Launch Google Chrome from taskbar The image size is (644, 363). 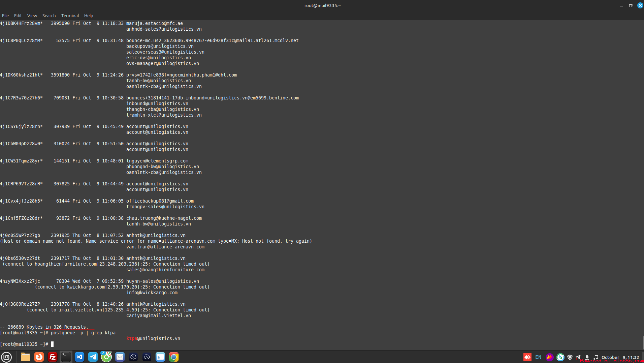174,357
